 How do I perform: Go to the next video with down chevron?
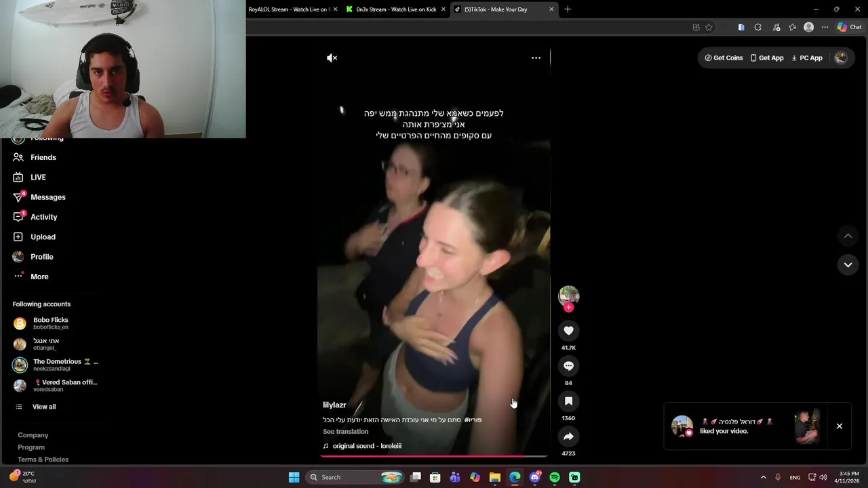[x=848, y=265]
